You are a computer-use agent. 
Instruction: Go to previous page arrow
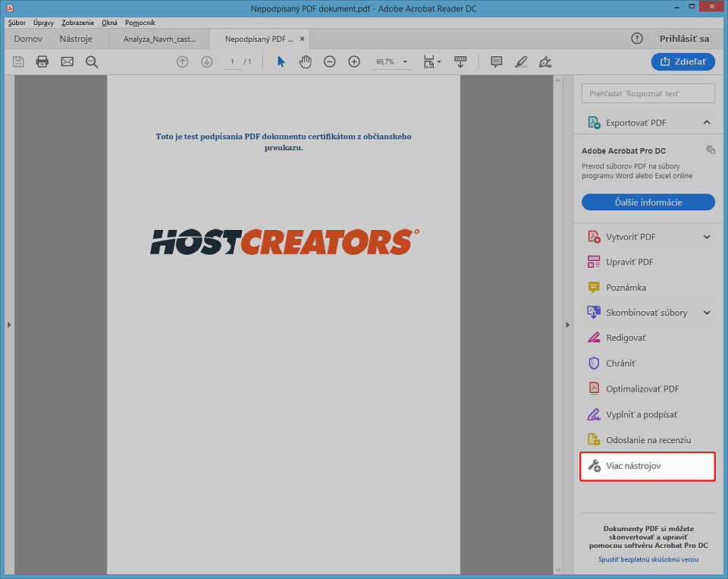[183, 61]
